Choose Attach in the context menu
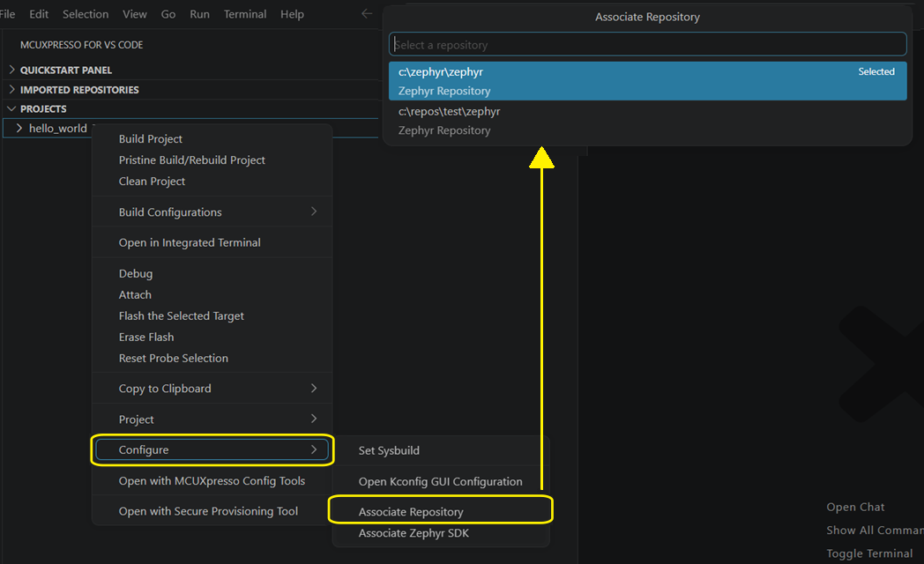Viewport: 924px width, 564px height. (x=212, y=295)
